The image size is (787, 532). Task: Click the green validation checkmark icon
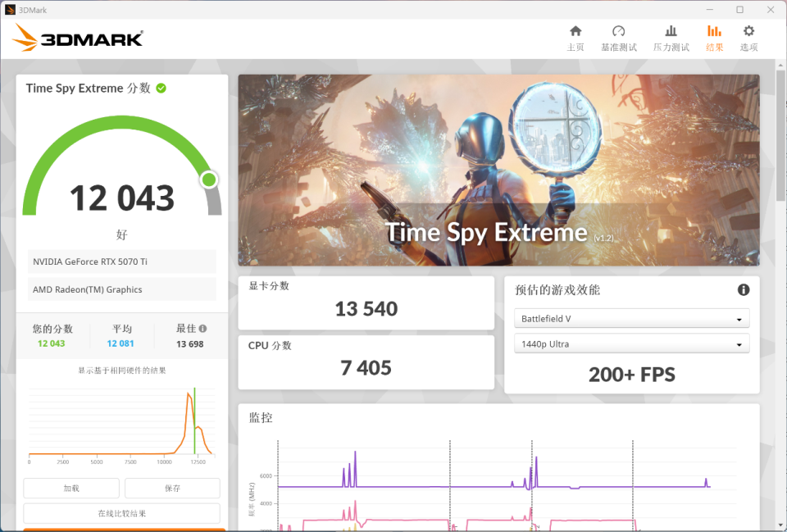(161, 89)
